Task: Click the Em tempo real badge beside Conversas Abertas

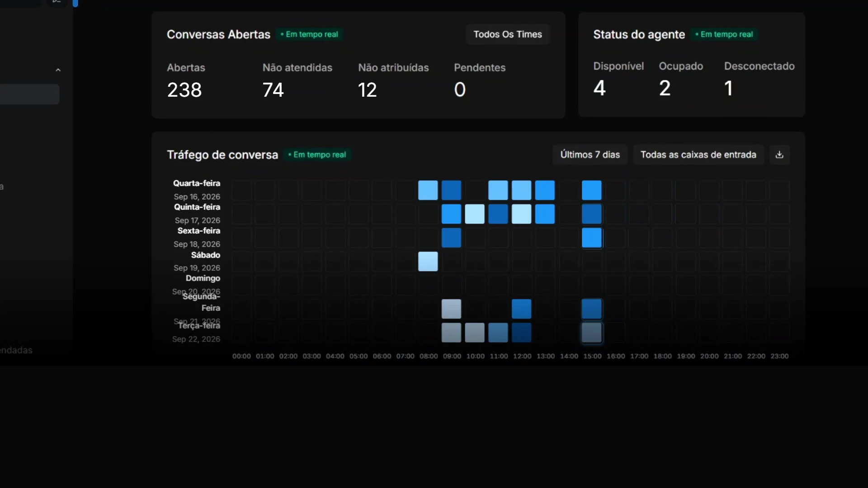Action: pyautogui.click(x=309, y=34)
